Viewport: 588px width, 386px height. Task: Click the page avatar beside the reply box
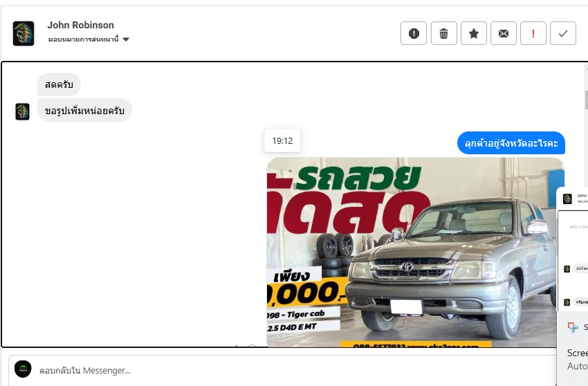(23, 369)
